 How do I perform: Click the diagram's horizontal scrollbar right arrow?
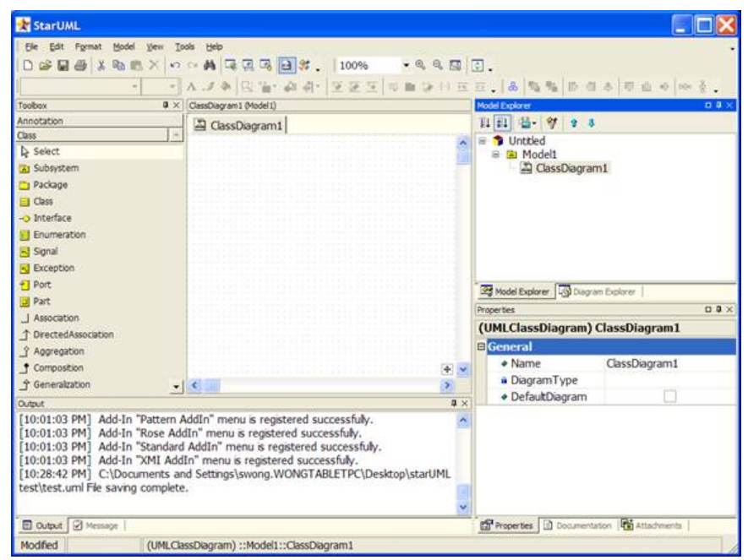[446, 385]
